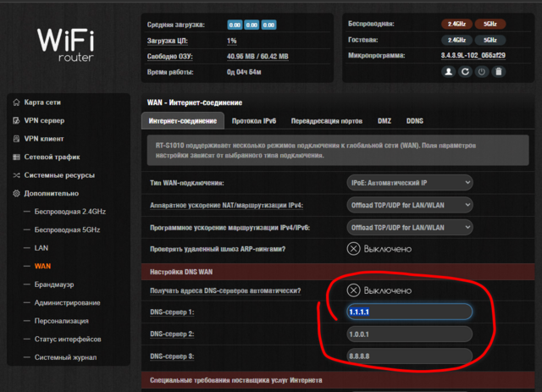The width and height of the screenshot is (542, 392).
Task: Expand the hardware NAT acceleration IPv4 dropdown
Action: pyautogui.click(x=410, y=205)
